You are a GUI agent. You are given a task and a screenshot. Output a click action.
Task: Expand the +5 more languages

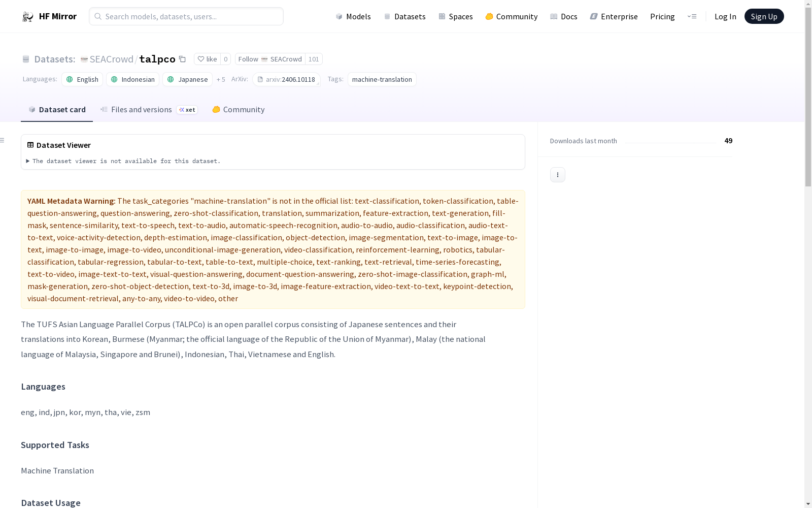point(221,79)
